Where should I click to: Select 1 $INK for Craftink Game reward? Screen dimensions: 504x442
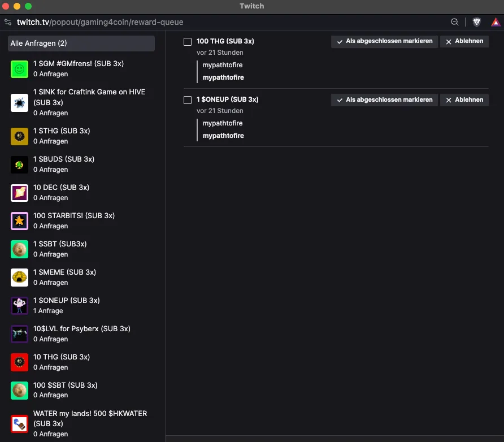tap(81, 102)
